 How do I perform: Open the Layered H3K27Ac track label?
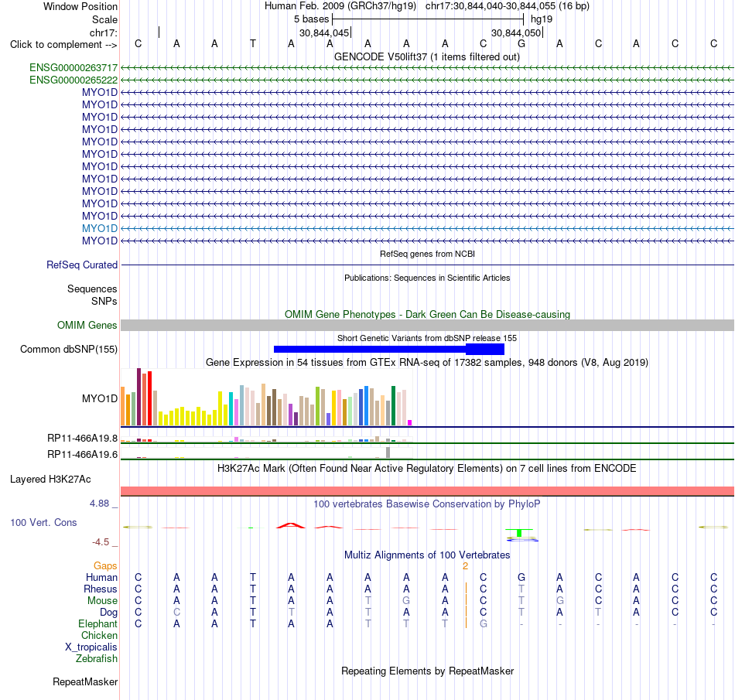(50, 480)
